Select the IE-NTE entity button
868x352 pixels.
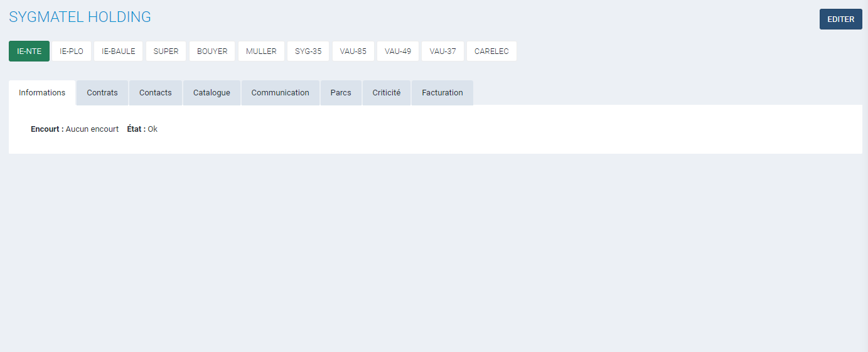click(x=29, y=51)
